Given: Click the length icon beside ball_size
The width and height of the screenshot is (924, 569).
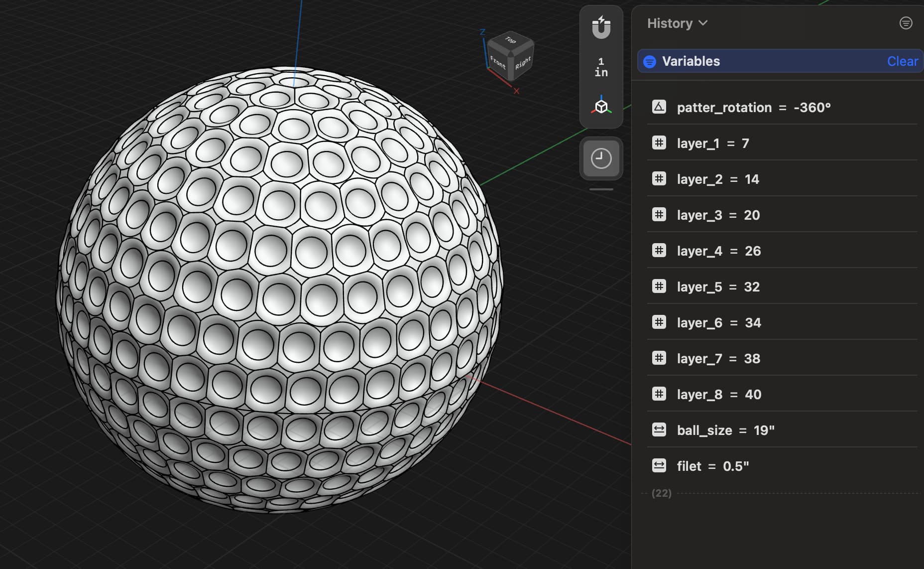Looking at the screenshot, I should (x=659, y=429).
